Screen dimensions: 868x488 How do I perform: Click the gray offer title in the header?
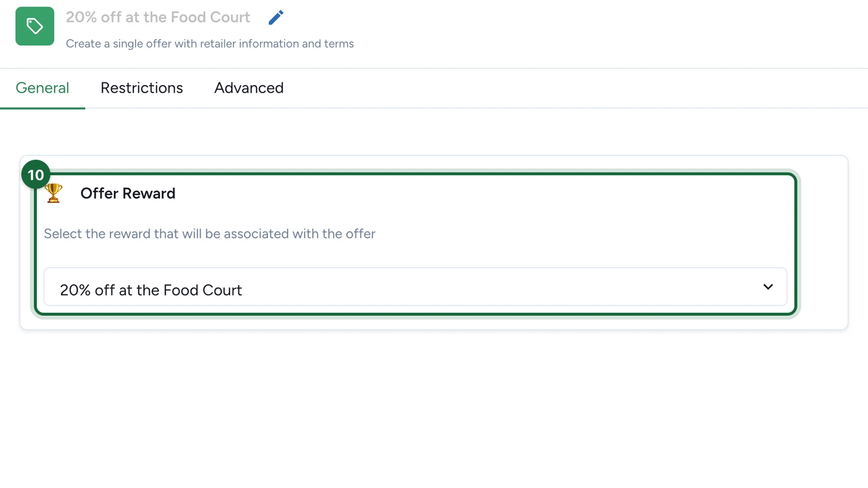[158, 17]
